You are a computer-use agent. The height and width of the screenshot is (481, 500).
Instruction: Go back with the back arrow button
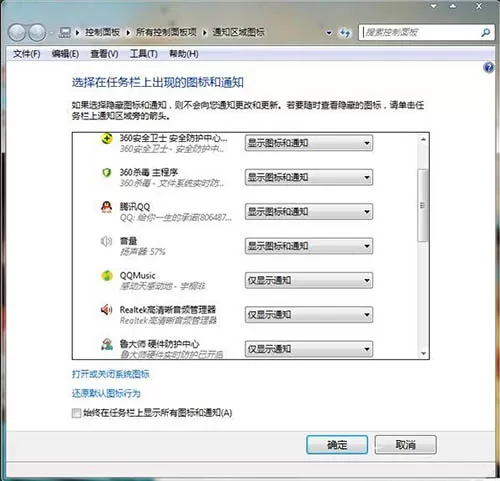(17, 32)
